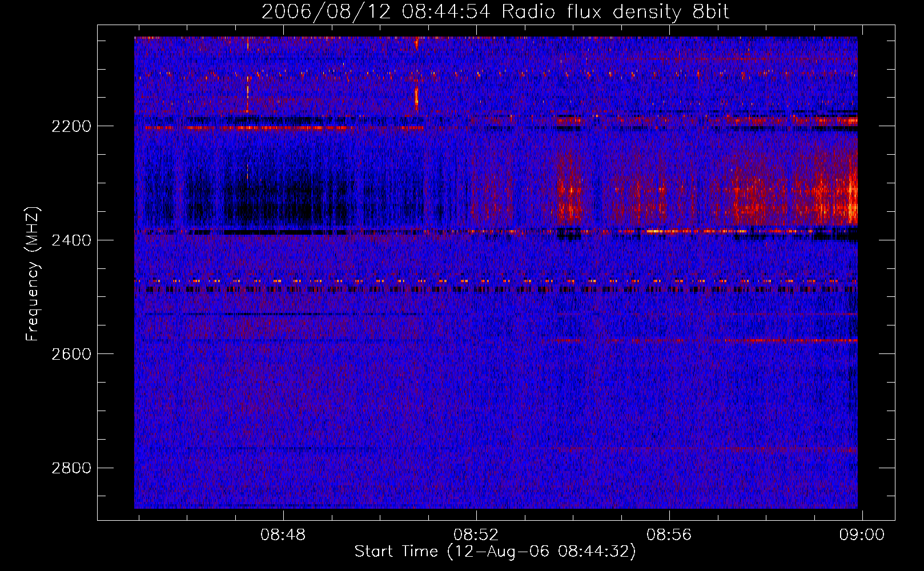Select the 2200 frequency axis label
This screenshot has height=571, width=924.
(x=71, y=126)
